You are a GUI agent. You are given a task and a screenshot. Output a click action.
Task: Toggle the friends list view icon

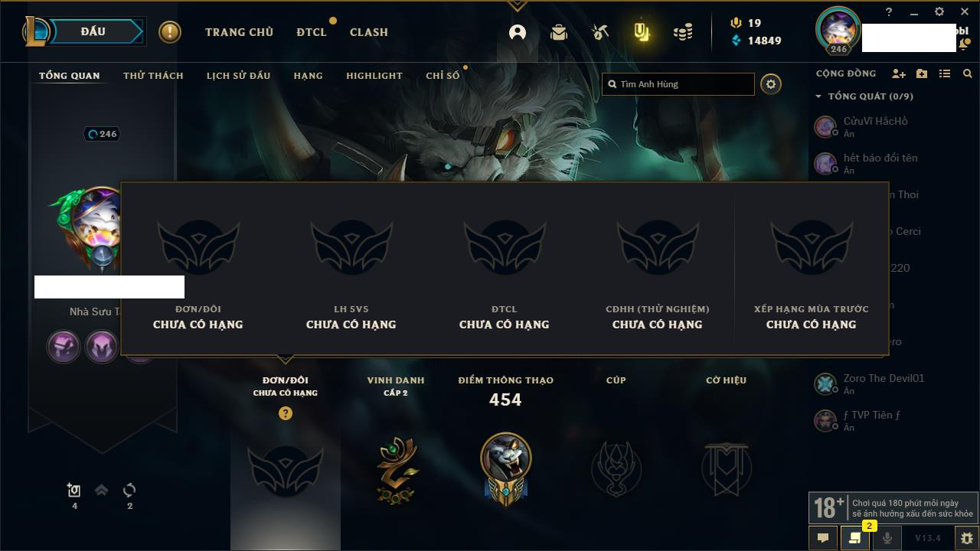(x=945, y=73)
